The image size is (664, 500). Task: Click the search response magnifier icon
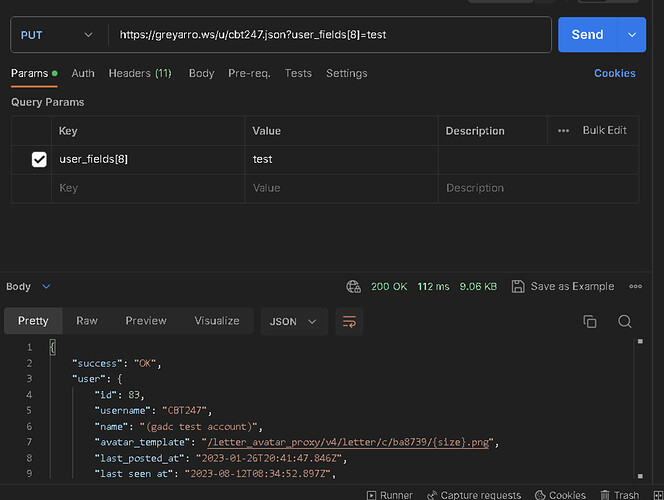625,322
